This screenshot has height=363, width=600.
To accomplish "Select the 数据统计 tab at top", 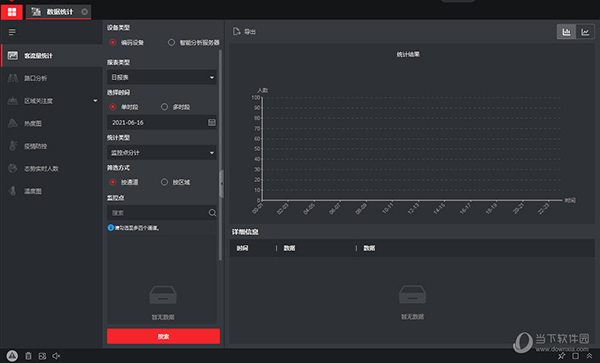I will pyautogui.click(x=59, y=12).
